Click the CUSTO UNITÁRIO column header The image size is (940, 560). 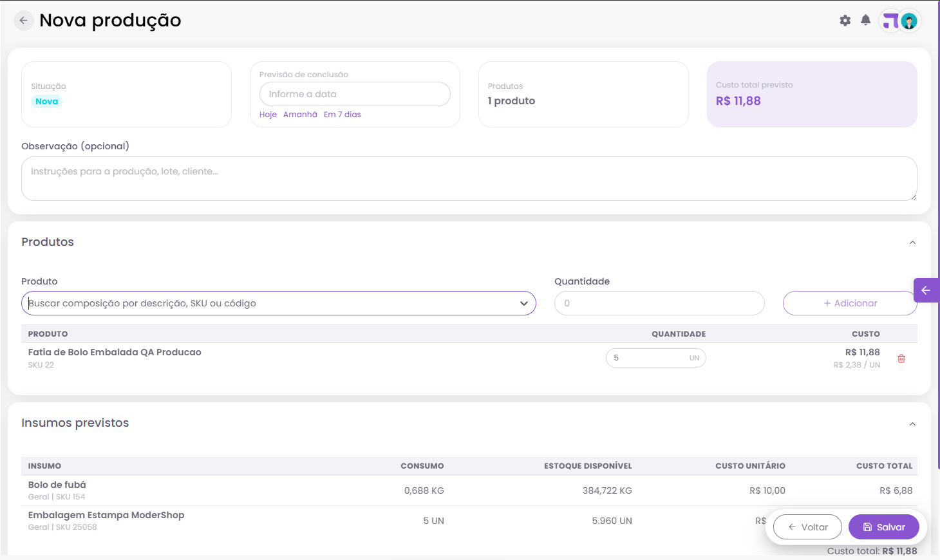click(x=751, y=466)
